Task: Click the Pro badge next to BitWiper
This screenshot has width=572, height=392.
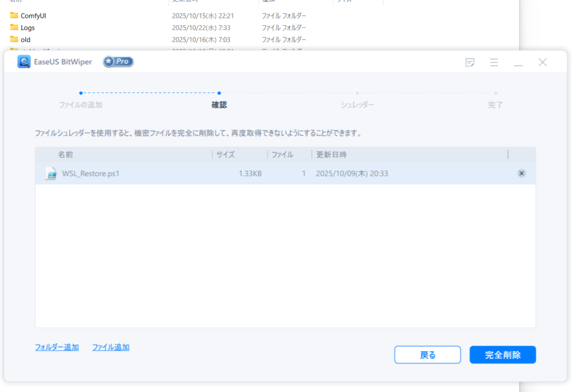Action: (x=117, y=61)
